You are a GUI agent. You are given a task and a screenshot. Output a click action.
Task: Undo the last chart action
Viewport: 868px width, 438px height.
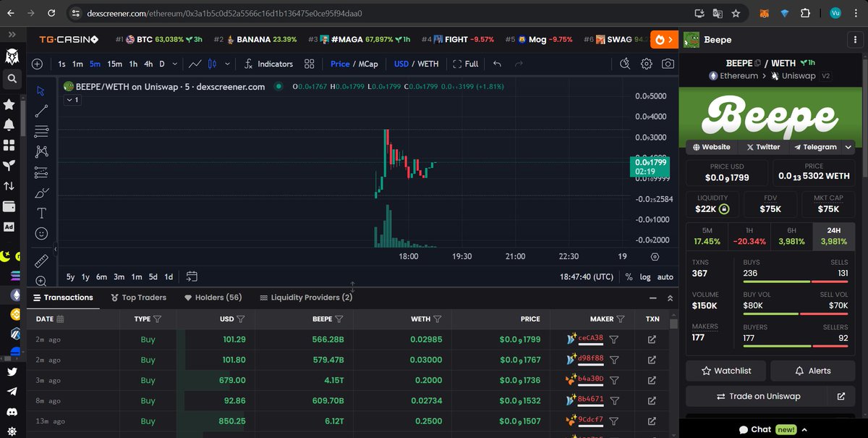point(497,64)
